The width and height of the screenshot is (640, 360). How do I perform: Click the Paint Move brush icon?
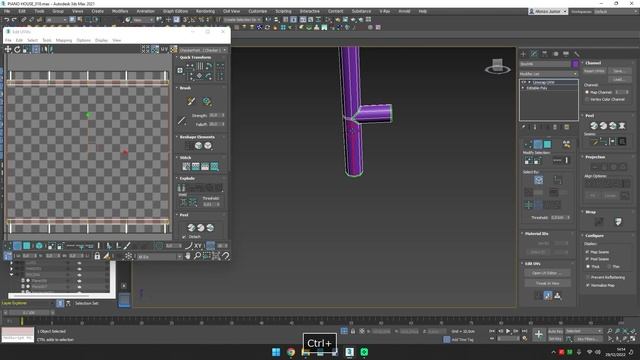[191, 101]
